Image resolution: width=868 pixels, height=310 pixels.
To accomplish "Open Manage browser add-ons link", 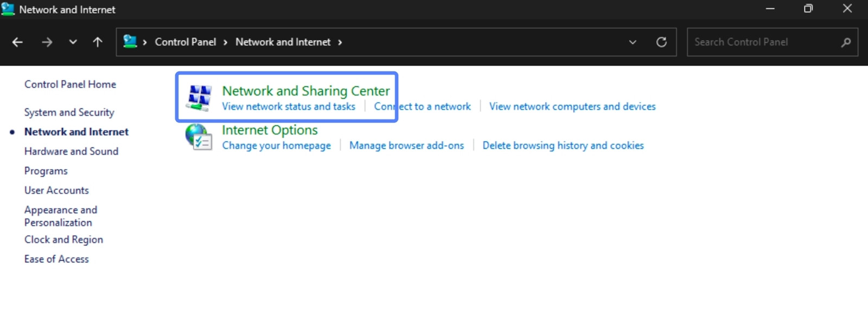I will click(x=406, y=145).
